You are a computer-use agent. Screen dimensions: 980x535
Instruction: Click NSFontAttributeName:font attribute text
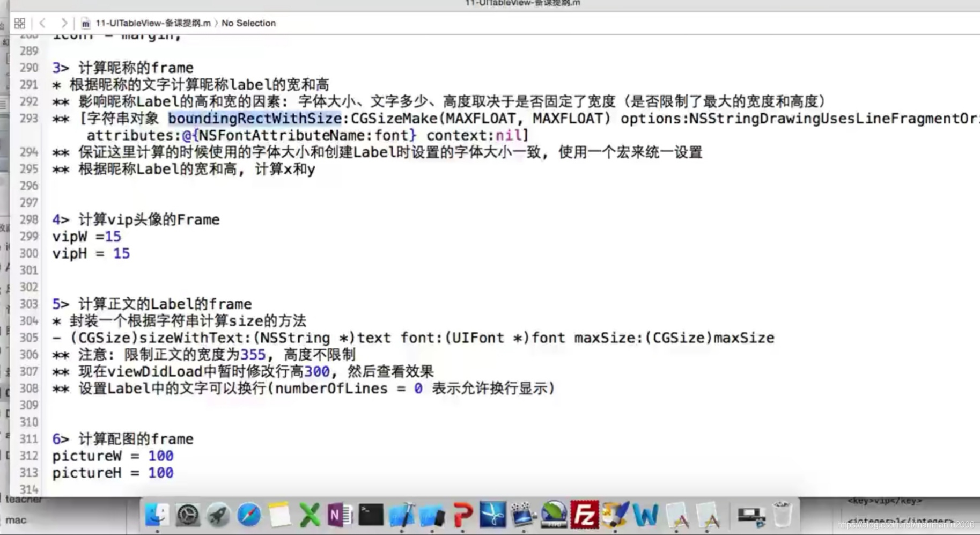point(304,135)
